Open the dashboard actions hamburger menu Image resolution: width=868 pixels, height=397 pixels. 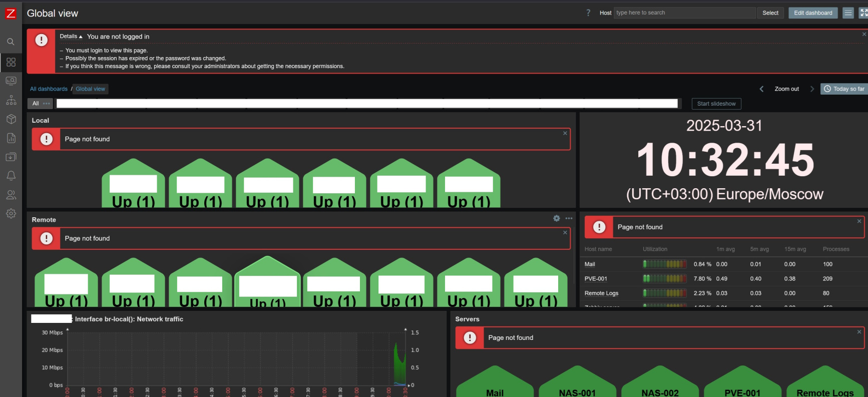(x=848, y=13)
